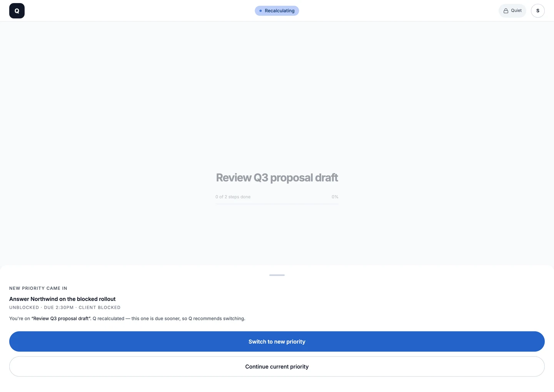554x392 pixels.
Task: Switch to new priority
Action: (x=277, y=342)
